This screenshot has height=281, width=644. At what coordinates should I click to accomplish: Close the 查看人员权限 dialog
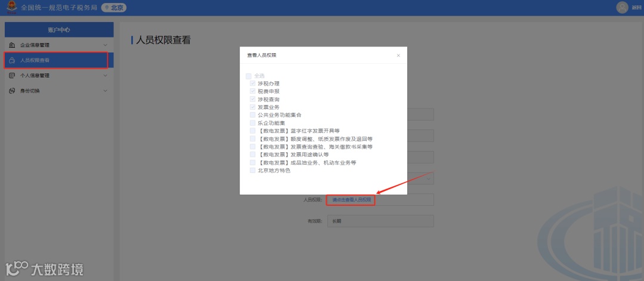[x=398, y=55]
